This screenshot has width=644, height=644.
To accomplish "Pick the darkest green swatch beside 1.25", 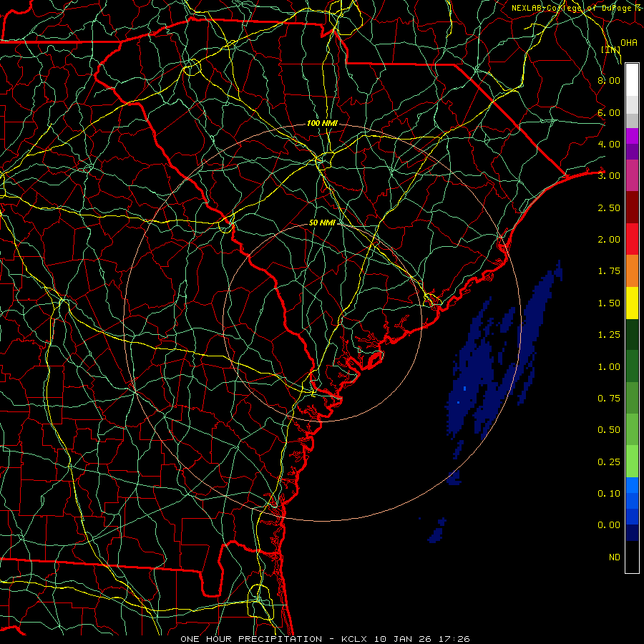I will tap(632, 334).
